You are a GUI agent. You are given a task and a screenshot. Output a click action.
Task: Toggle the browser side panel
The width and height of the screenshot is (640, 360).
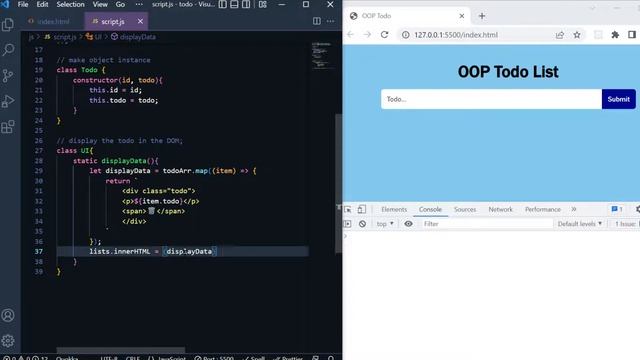coord(632,35)
